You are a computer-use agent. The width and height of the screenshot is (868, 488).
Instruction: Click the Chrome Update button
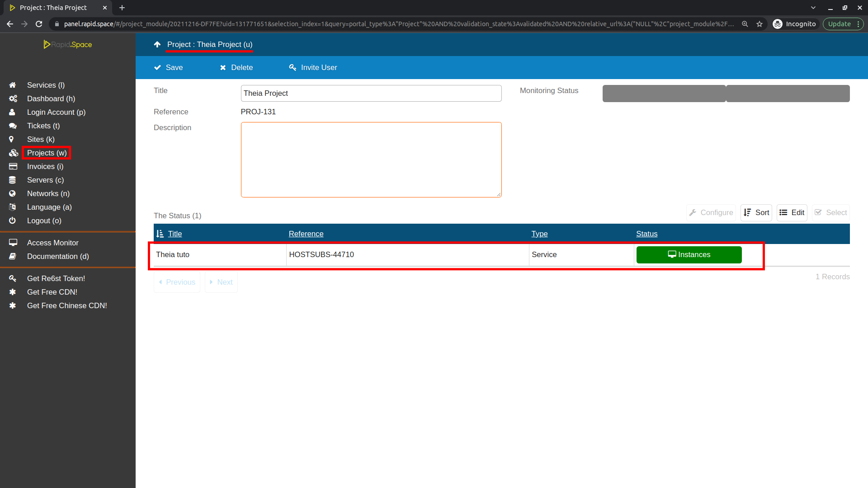pos(843,24)
